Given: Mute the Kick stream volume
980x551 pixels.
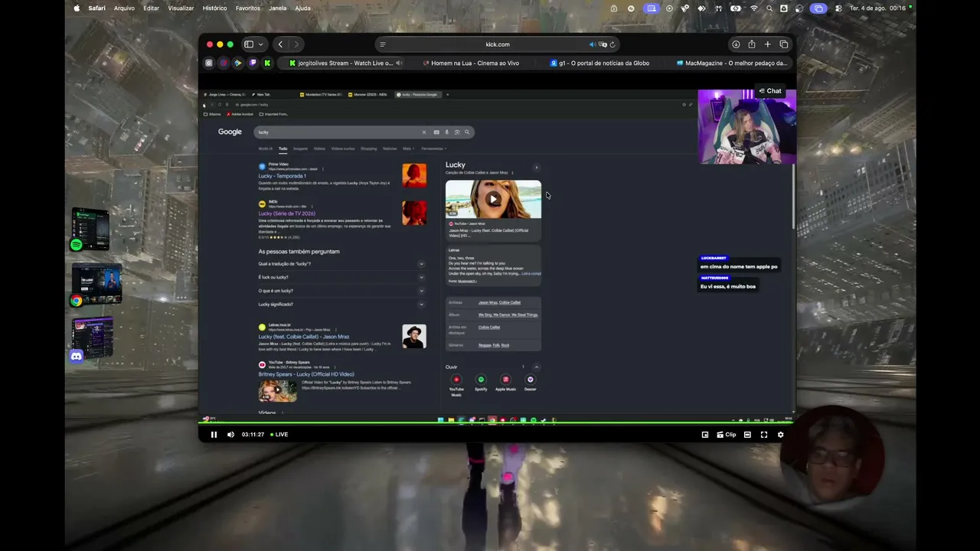Looking at the screenshot, I should pyautogui.click(x=230, y=435).
